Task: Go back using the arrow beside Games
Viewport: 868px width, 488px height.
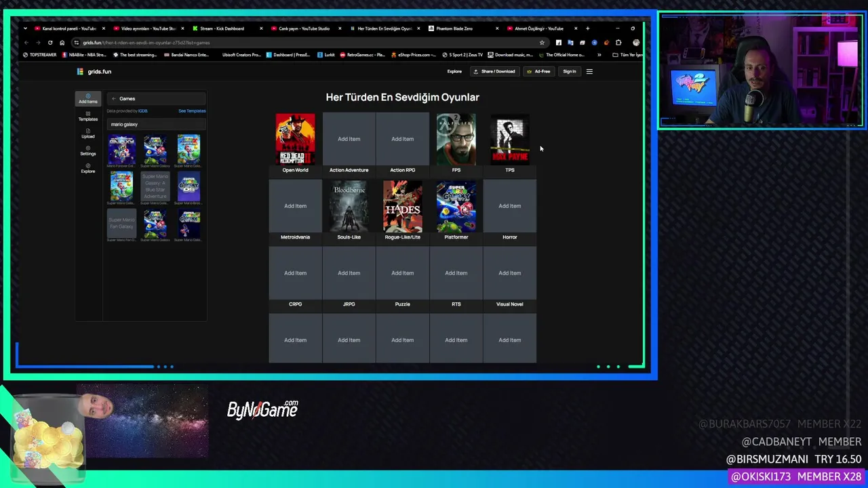Action: click(x=114, y=99)
